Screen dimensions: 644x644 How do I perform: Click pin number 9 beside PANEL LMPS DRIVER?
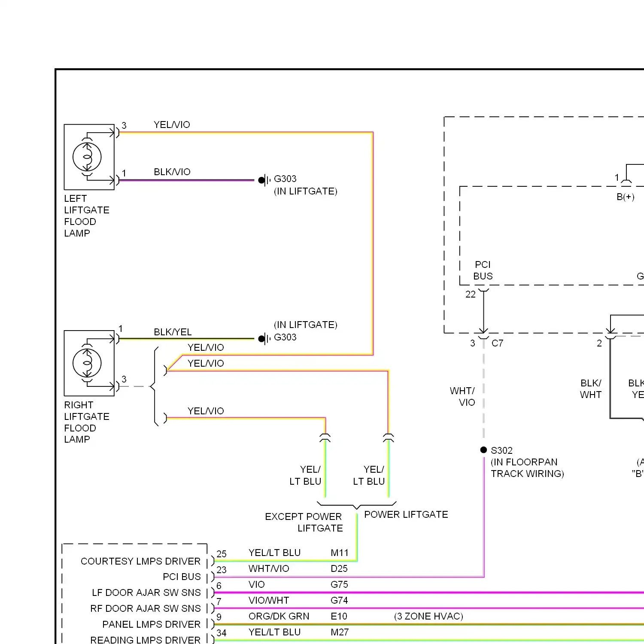(219, 617)
